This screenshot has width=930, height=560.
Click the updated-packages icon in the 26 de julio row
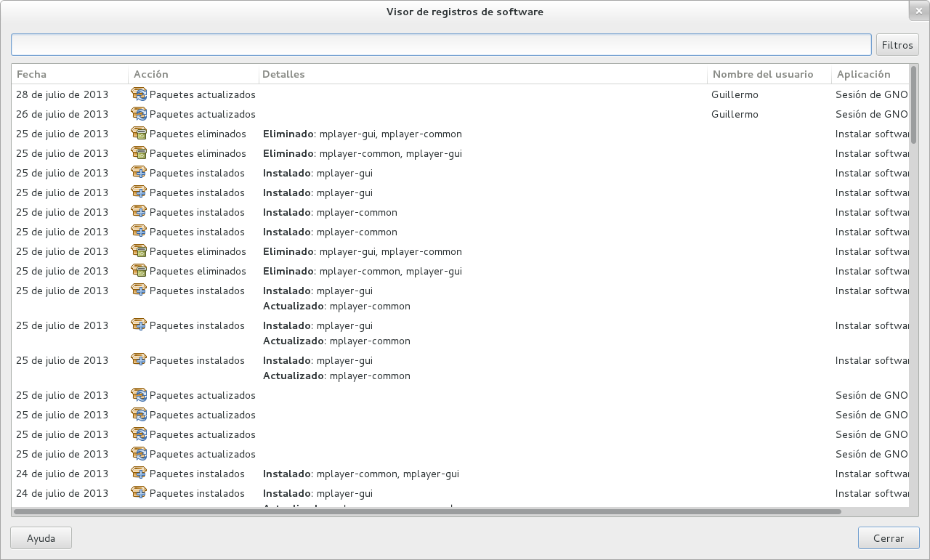[x=139, y=113]
